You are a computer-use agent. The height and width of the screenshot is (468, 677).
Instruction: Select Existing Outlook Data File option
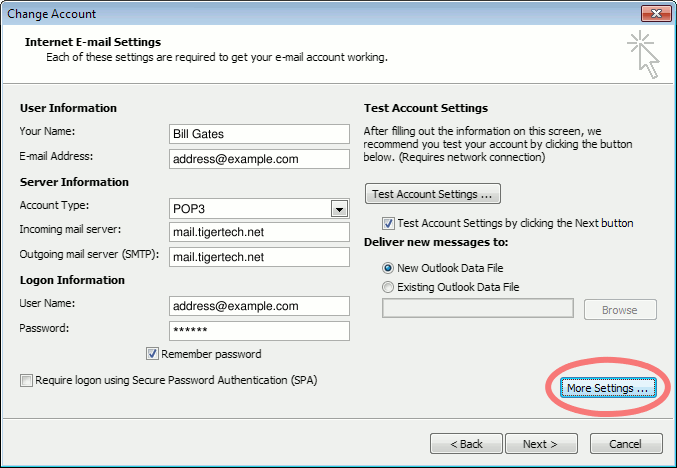coord(389,287)
